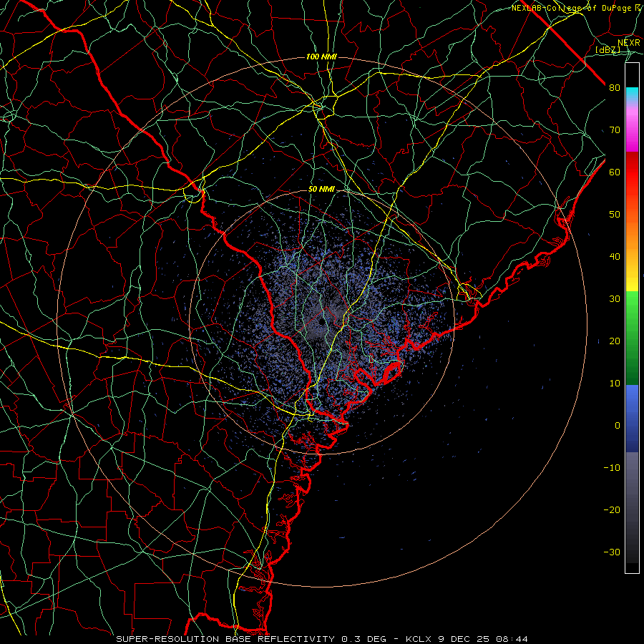Click the '100 NMI' range ring label
Viewport: 644px width, 644px height.
coord(321,57)
